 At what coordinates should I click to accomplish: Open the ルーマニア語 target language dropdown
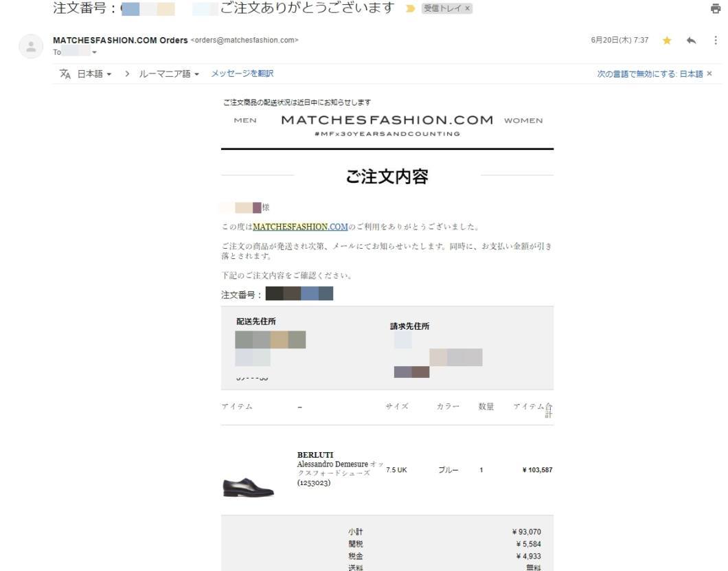pyautogui.click(x=169, y=74)
